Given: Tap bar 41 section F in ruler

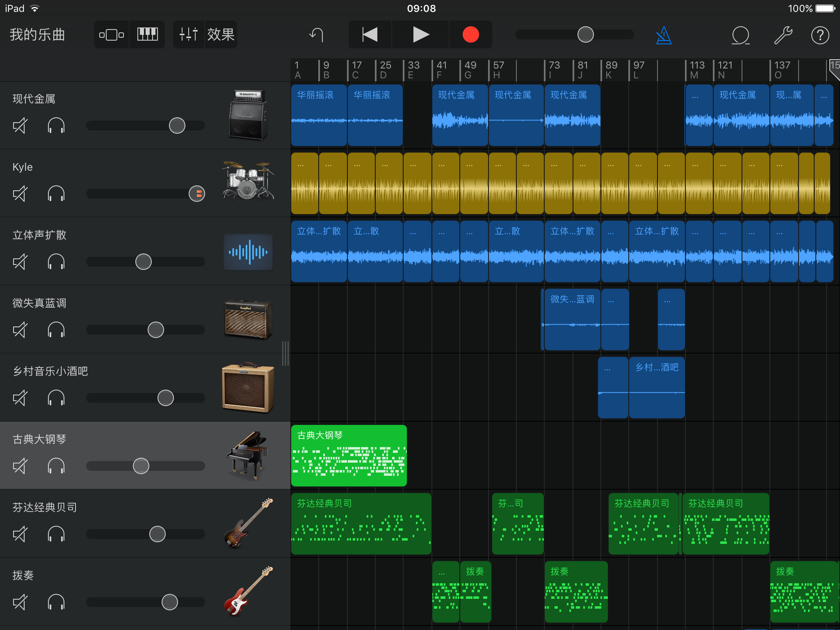Looking at the screenshot, I should 442,70.
